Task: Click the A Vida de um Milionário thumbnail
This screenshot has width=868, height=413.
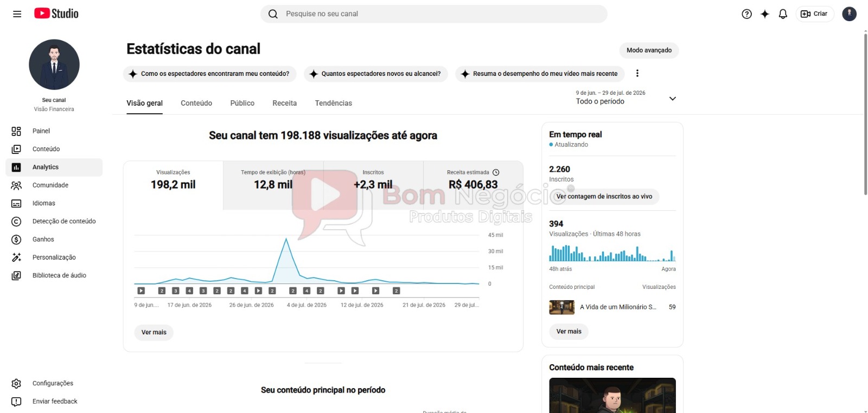Action: pos(561,307)
